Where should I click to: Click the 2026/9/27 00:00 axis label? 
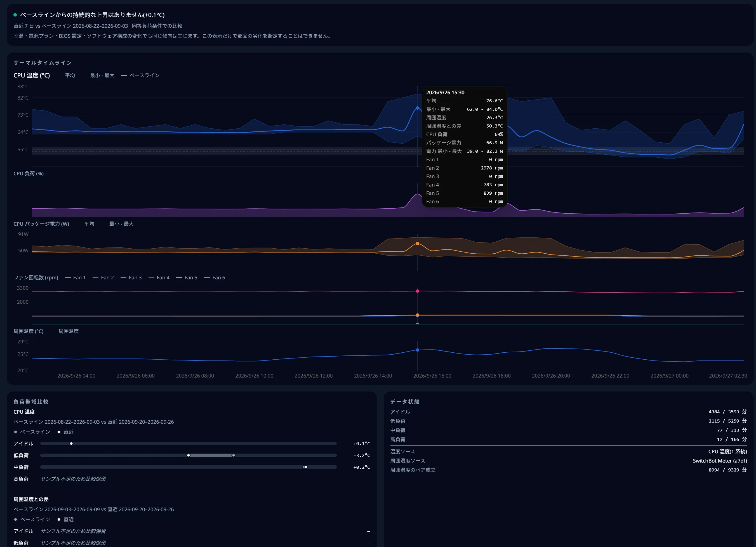pos(669,376)
